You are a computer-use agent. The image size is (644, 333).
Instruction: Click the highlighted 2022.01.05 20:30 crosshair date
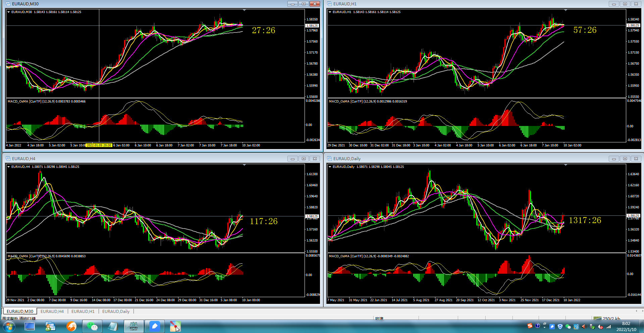pyautogui.click(x=99, y=145)
